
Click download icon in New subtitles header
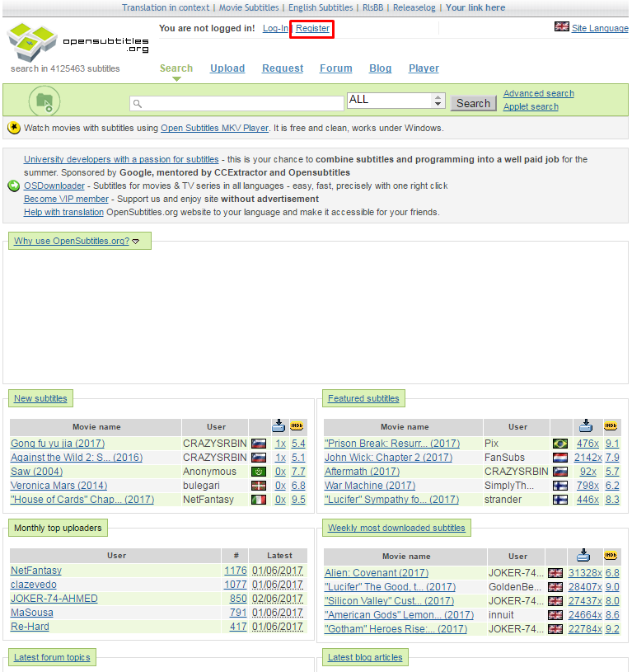click(279, 426)
